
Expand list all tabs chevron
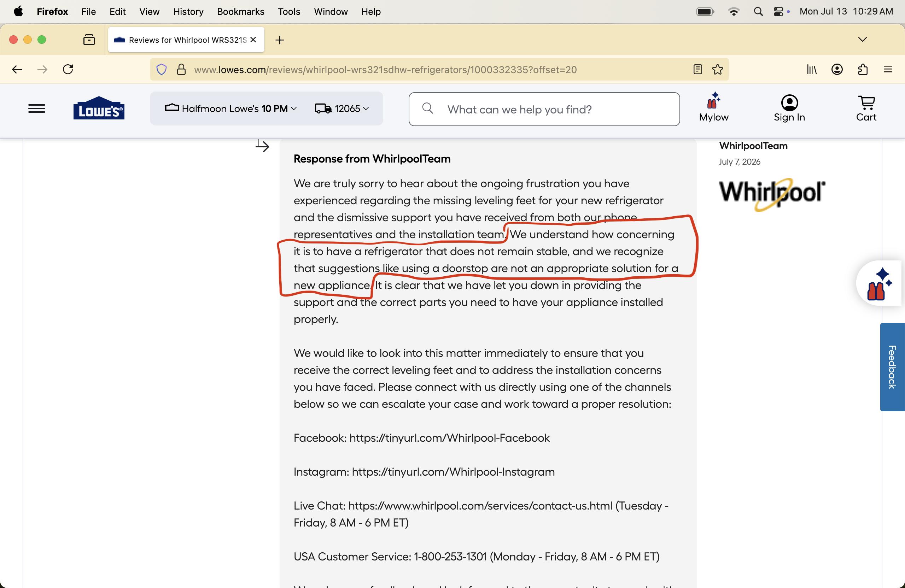pos(863,39)
